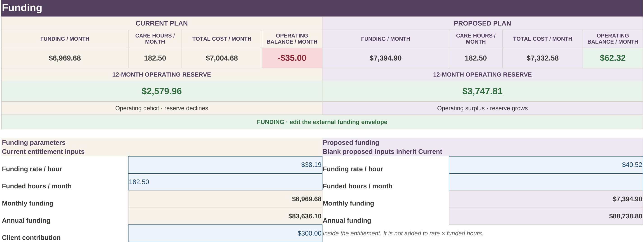Click the proposed operating balance $62.32
The width and height of the screenshot is (644, 243).
[612, 58]
